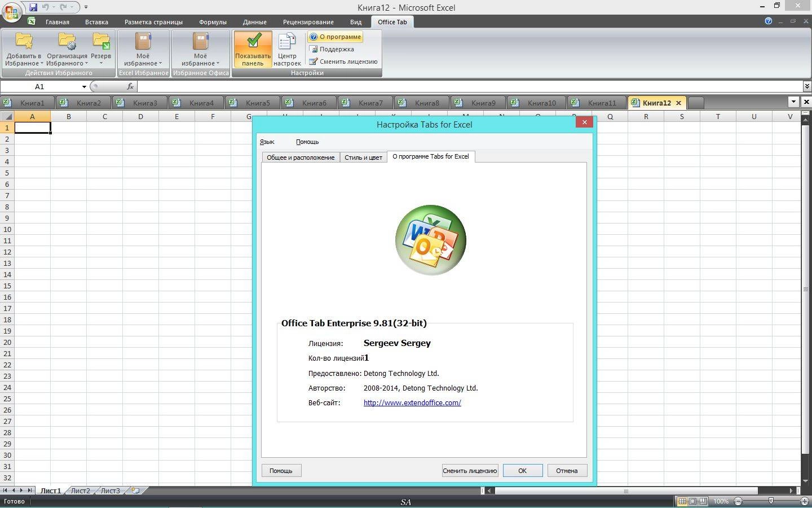The image size is (812, 508).
Task: Customize quick access toolbar dropdown
Action: pos(86,7)
